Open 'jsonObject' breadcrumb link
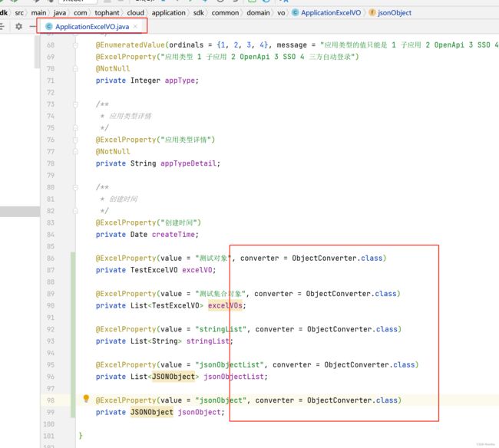Screen dimensions: 499x448 (395, 13)
